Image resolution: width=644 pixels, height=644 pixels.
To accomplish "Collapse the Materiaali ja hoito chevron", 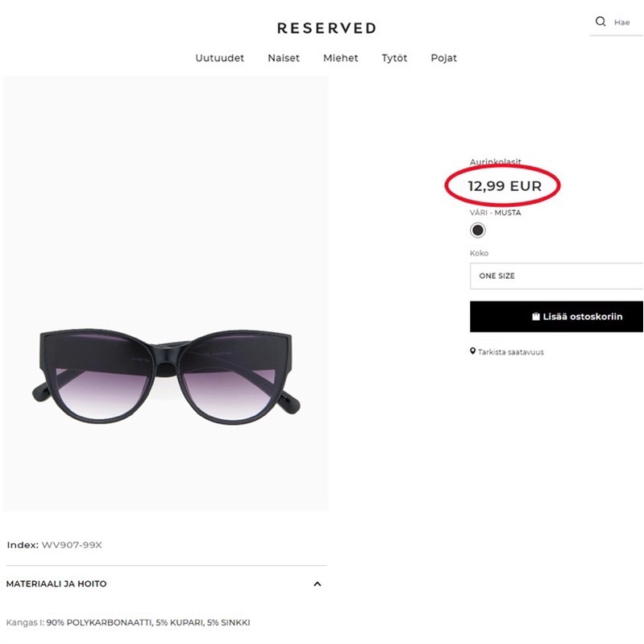I will 317,584.
